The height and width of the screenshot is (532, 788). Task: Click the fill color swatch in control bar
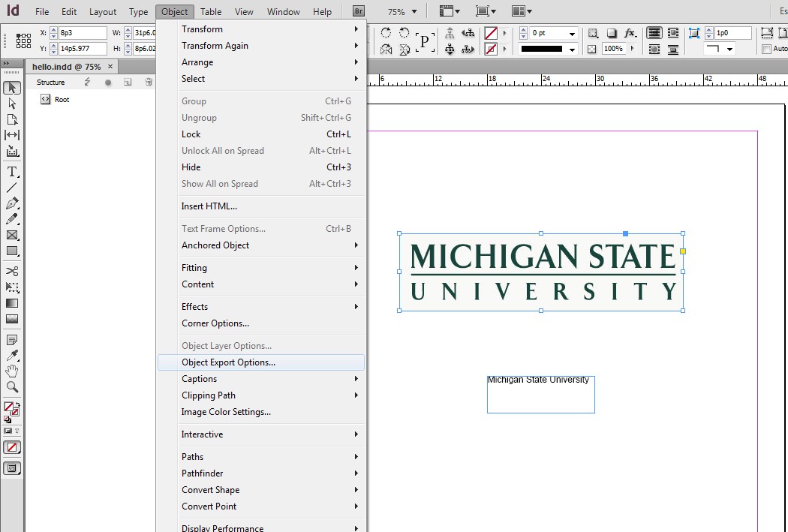coord(491,33)
